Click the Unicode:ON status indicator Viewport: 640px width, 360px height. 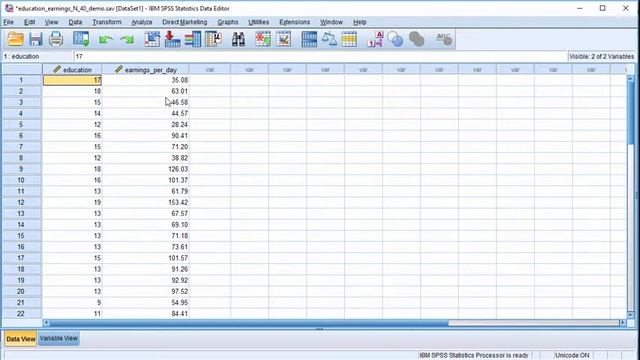pos(572,355)
